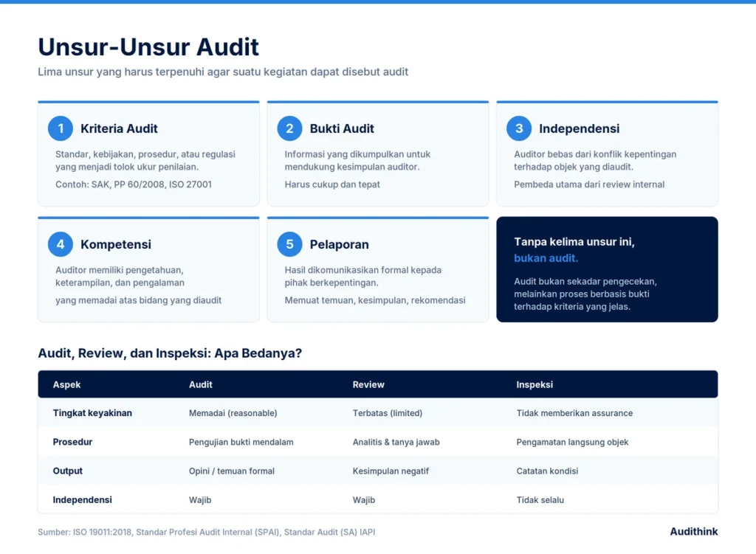Image resolution: width=756 pixels, height=554 pixels.
Task: Select the Independensi card heading
Action: tap(579, 128)
